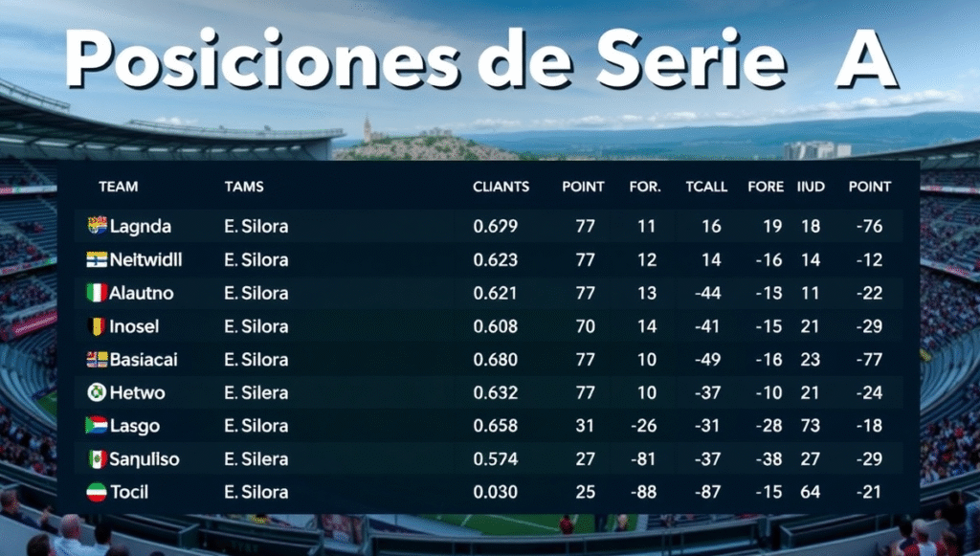This screenshot has height=556, width=980.
Task: Open the Lagnda team name
Action: (x=141, y=227)
